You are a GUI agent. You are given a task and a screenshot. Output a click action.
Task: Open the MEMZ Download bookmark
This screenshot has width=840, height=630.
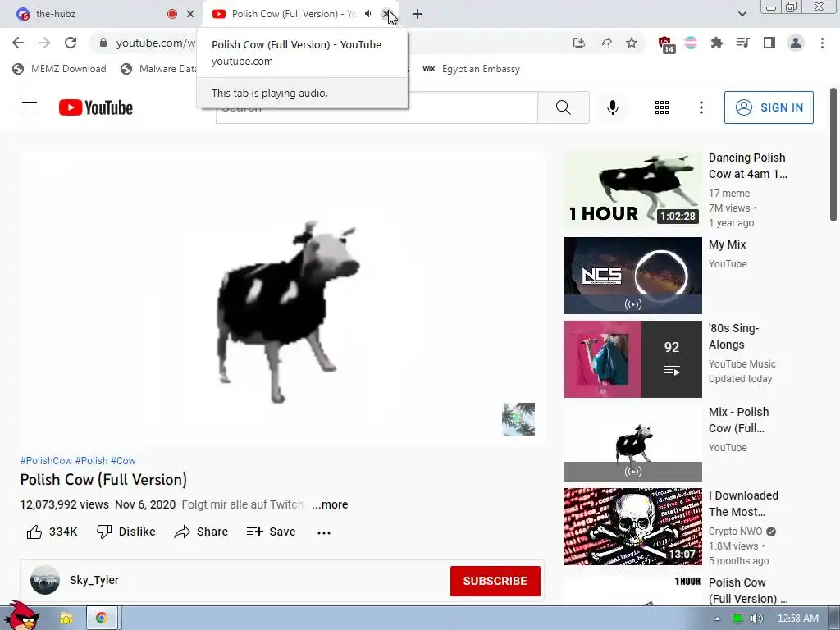pyautogui.click(x=59, y=69)
